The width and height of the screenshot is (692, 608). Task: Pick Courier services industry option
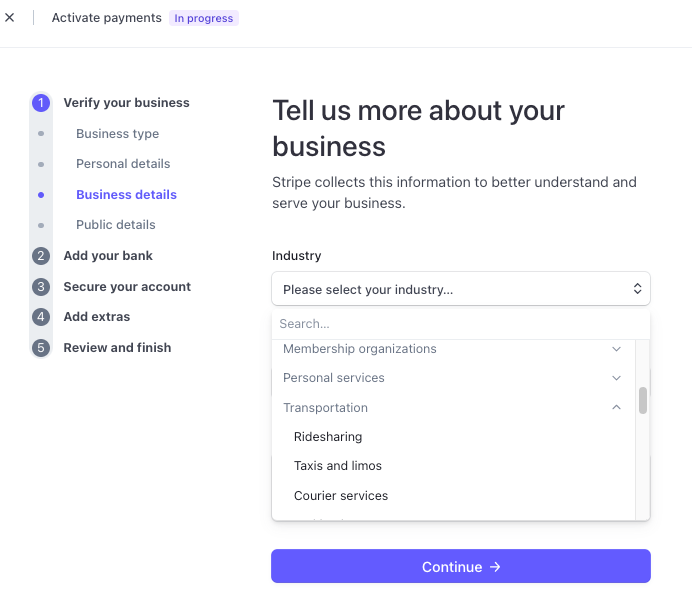click(341, 496)
